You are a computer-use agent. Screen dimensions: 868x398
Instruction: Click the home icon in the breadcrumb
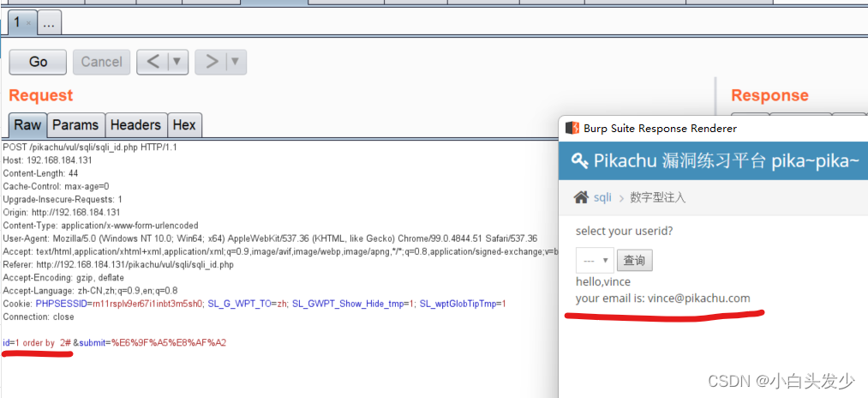coord(581,197)
